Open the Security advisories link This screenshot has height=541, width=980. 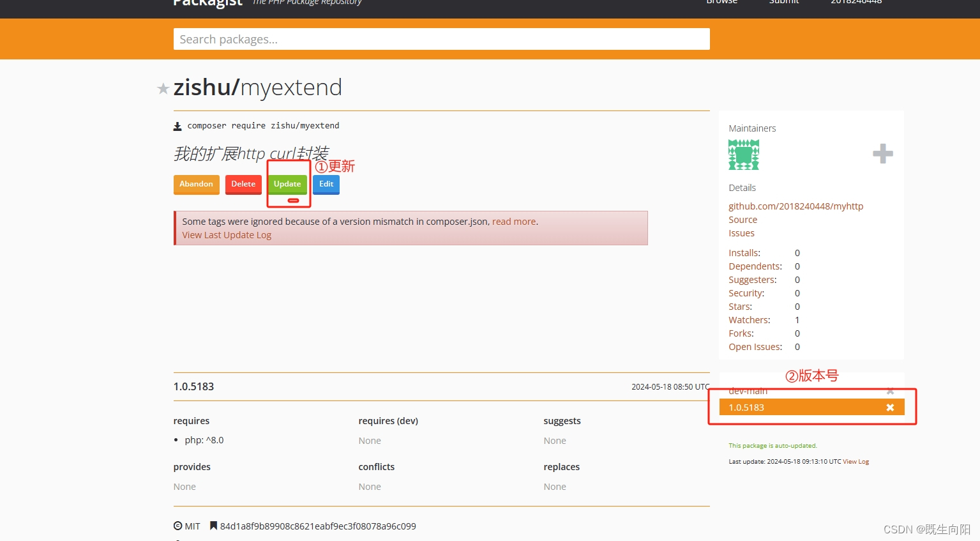tap(746, 293)
